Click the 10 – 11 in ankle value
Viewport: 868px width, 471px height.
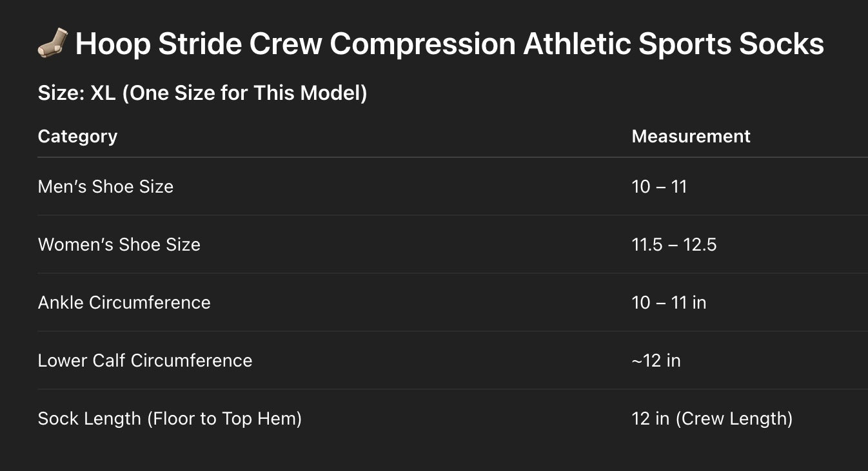click(669, 302)
